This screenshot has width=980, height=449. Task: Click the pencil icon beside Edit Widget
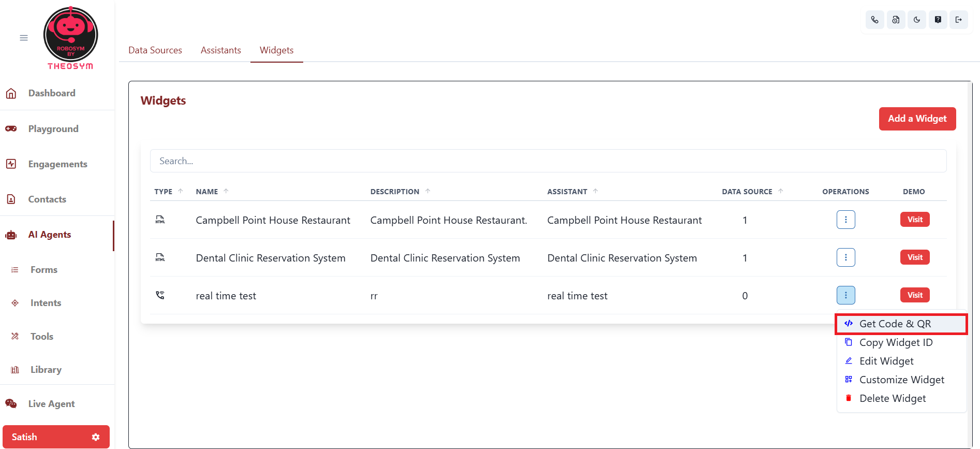(849, 360)
